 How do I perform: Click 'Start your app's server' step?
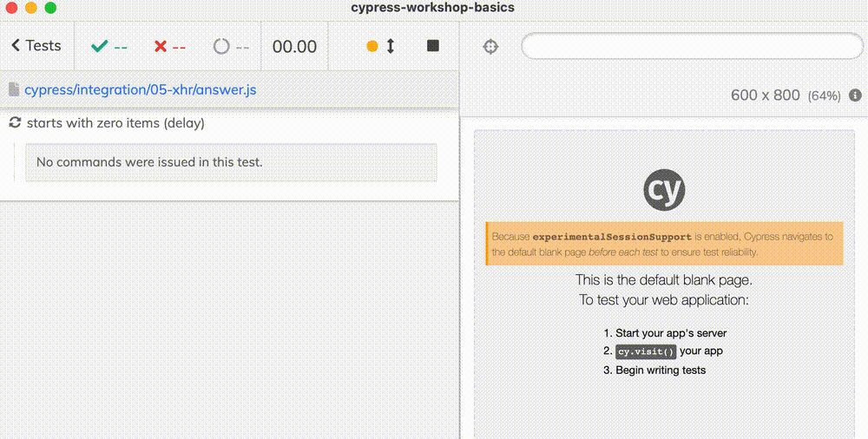671,333
